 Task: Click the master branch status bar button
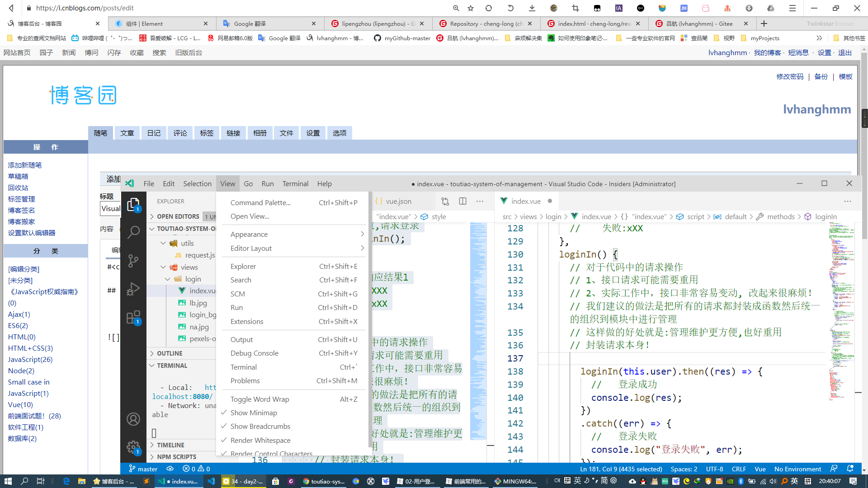tap(143, 469)
